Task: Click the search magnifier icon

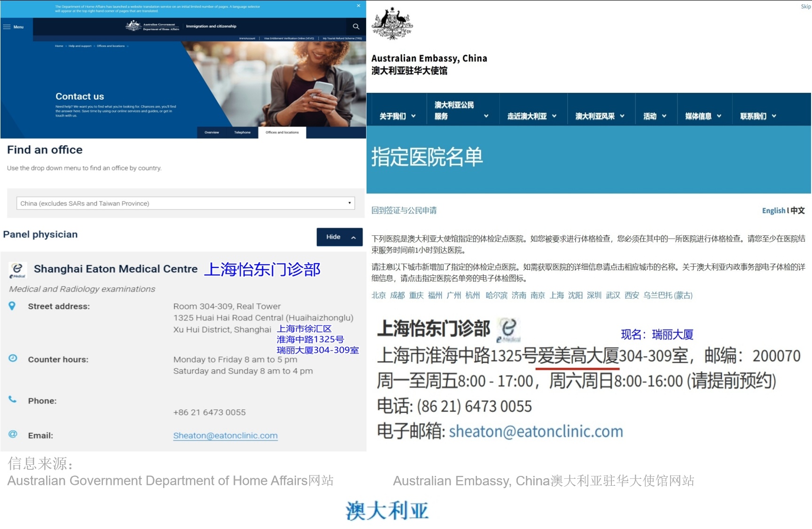Action: (356, 27)
